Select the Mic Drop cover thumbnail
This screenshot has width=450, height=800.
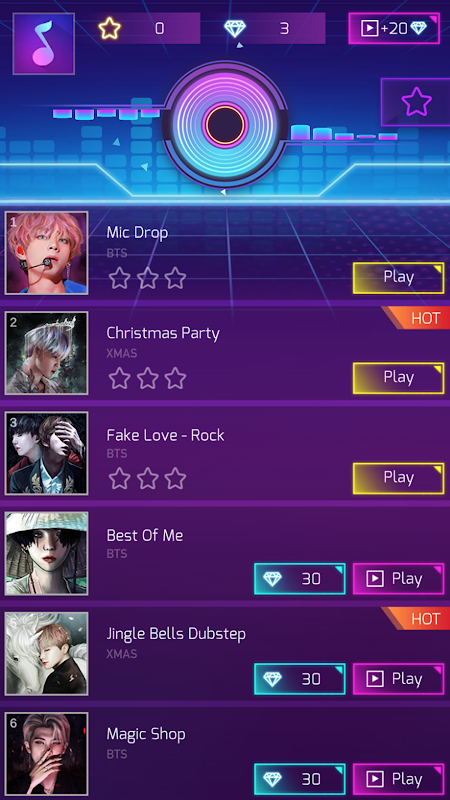(46, 253)
